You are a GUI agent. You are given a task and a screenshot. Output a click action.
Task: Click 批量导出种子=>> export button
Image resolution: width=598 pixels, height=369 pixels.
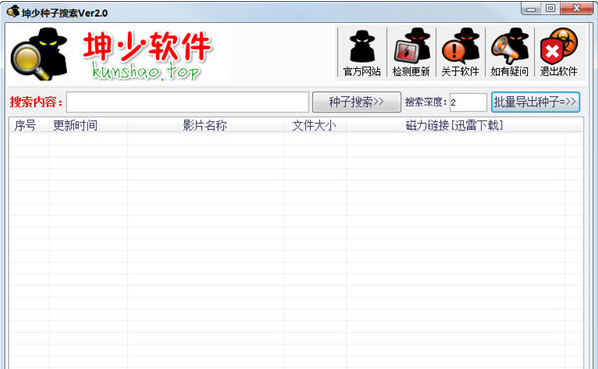pyautogui.click(x=535, y=102)
